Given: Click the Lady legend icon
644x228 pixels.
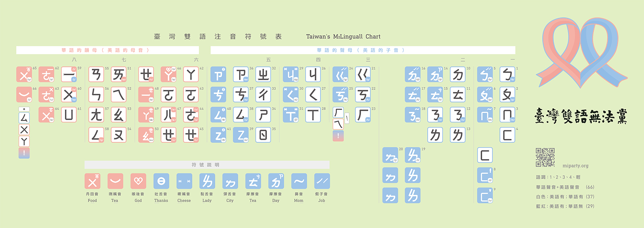Looking at the screenshot, I should point(207,181).
